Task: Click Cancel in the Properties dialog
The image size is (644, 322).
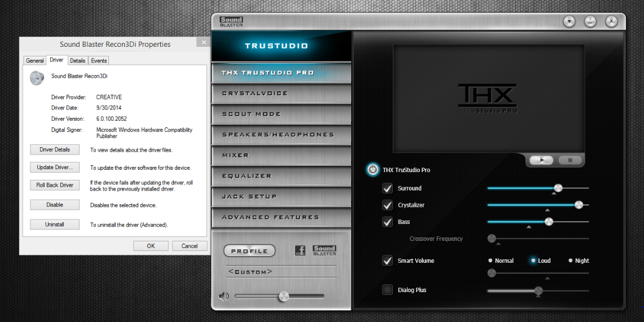Action: pyautogui.click(x=189, y=246)
